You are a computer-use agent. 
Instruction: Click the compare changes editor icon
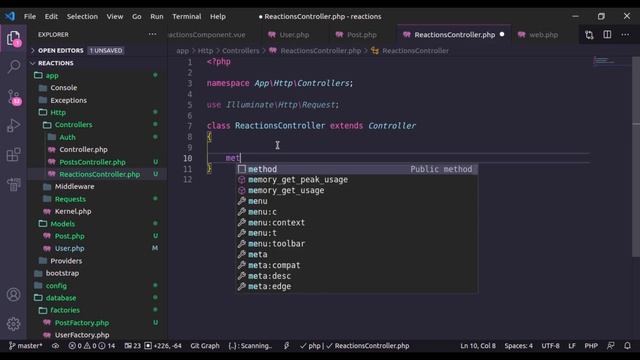[589, 35]
